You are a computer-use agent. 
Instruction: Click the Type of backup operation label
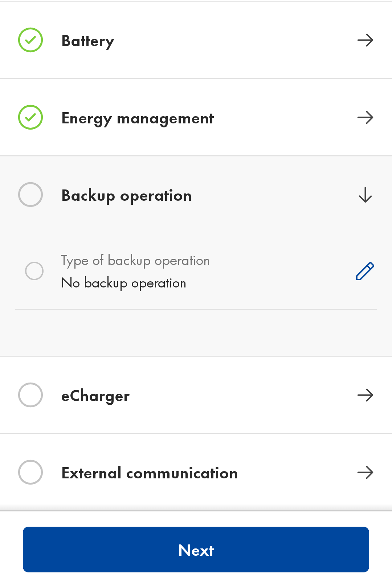(135, 261)
